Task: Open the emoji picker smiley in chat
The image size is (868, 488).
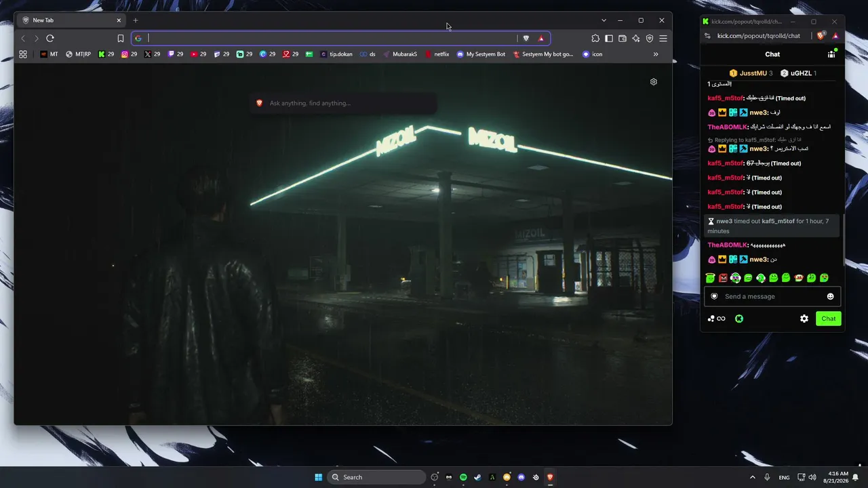Action: pos(830,296)
